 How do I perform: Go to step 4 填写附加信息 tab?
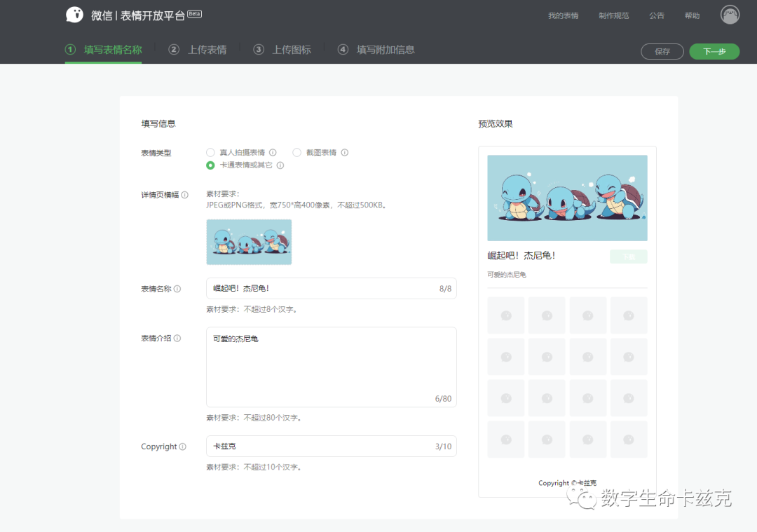(376, 50)
